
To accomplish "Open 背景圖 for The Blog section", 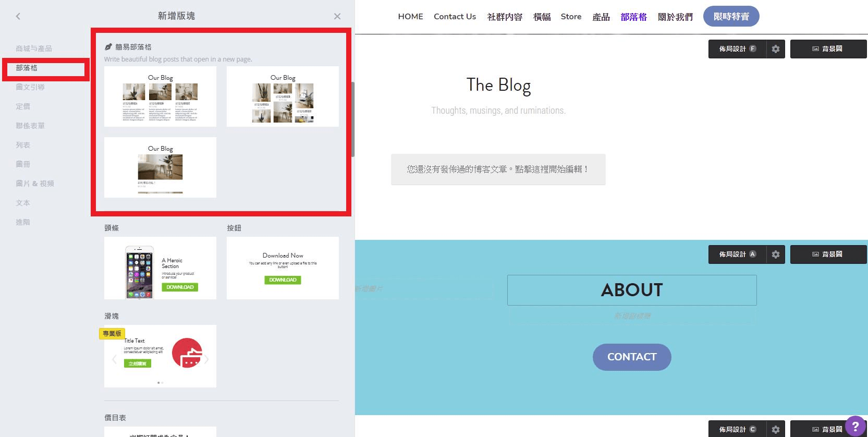I will (x=827, y=49).
